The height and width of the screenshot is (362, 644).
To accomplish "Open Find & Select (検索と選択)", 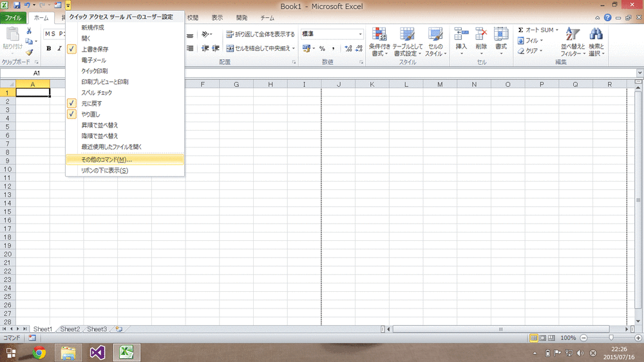I will pyautogui.click(x=596, y=42).
